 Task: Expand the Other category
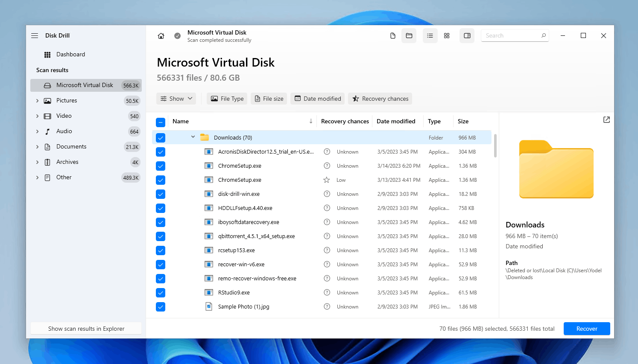tap(37, 178)
